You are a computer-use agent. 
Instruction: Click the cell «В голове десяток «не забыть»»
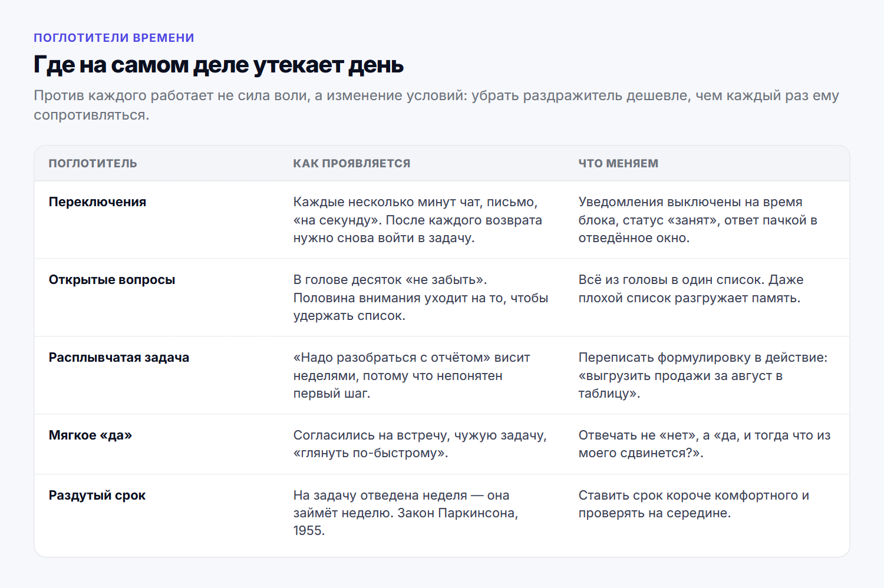click(x=421, y=298)
